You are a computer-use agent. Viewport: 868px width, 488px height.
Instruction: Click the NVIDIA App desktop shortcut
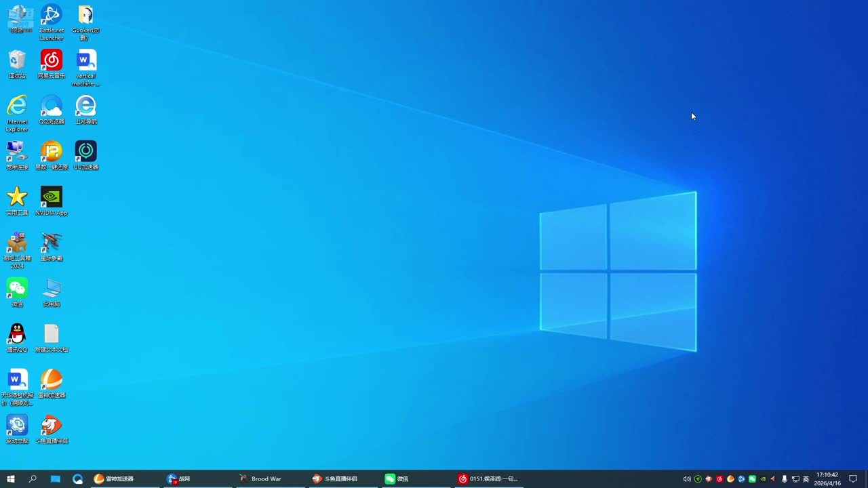[x=52, y=197]
